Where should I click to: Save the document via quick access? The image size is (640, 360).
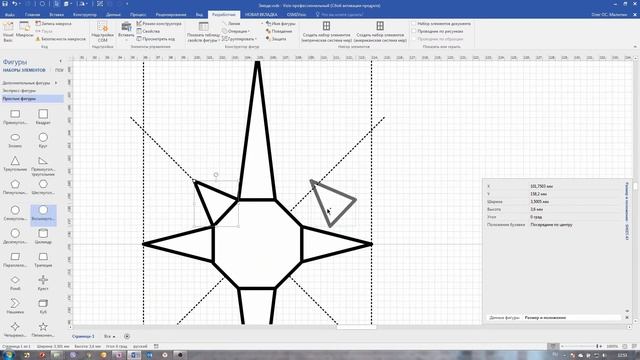5,4
